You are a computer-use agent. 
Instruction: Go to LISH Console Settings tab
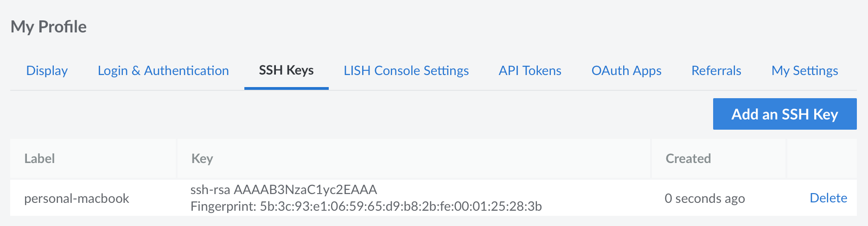pos(406,71)
